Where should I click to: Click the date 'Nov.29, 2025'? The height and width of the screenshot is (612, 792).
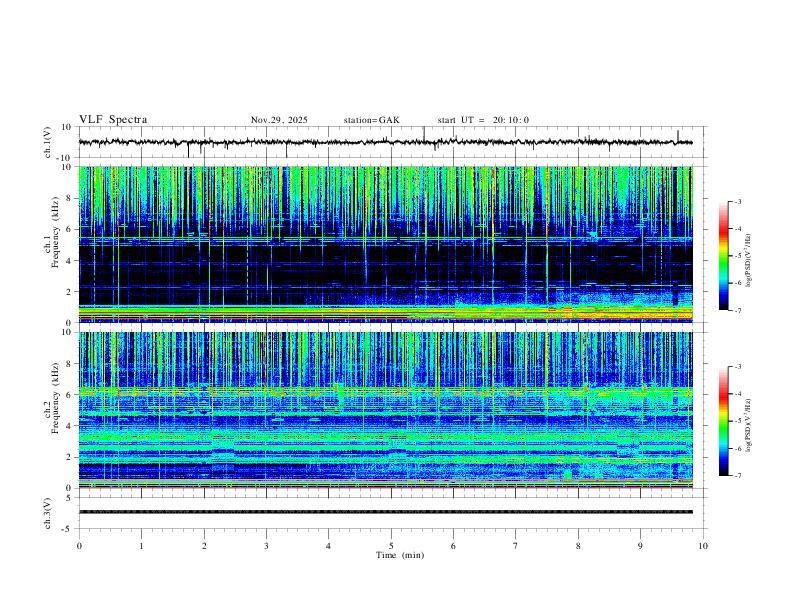(279, 120)
